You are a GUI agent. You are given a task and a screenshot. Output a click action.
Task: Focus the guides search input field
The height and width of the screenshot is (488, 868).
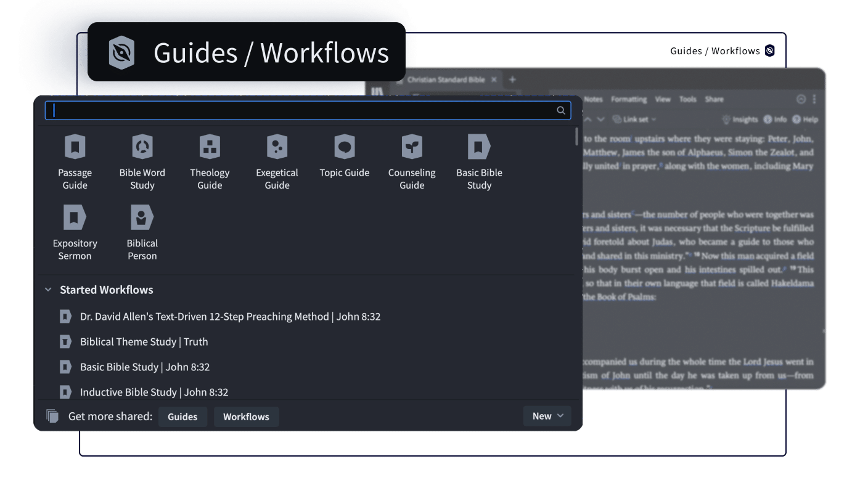tap(308, 110)
